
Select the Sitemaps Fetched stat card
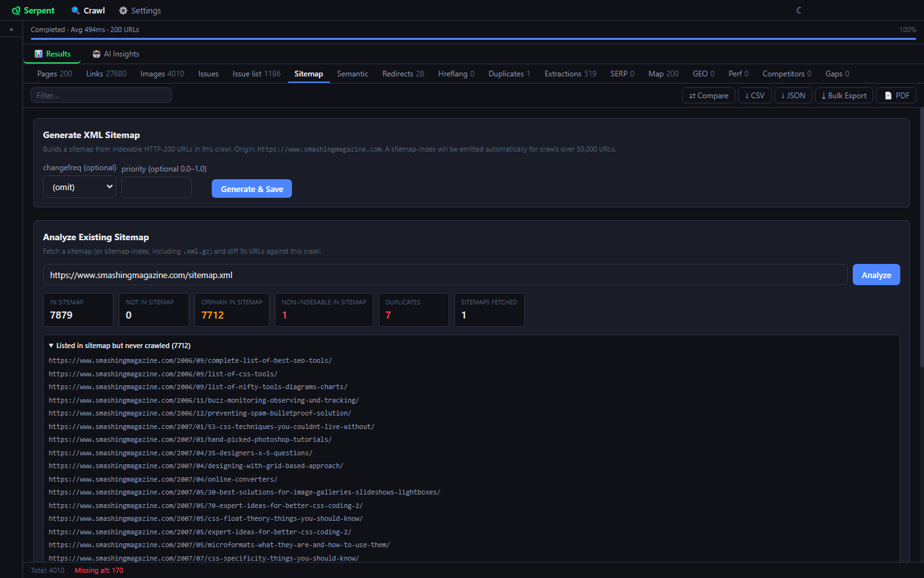click(490, 310)
